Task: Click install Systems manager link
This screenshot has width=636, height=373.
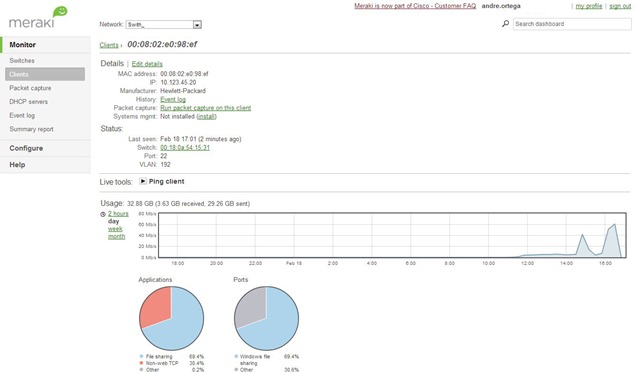Action: 206,116
